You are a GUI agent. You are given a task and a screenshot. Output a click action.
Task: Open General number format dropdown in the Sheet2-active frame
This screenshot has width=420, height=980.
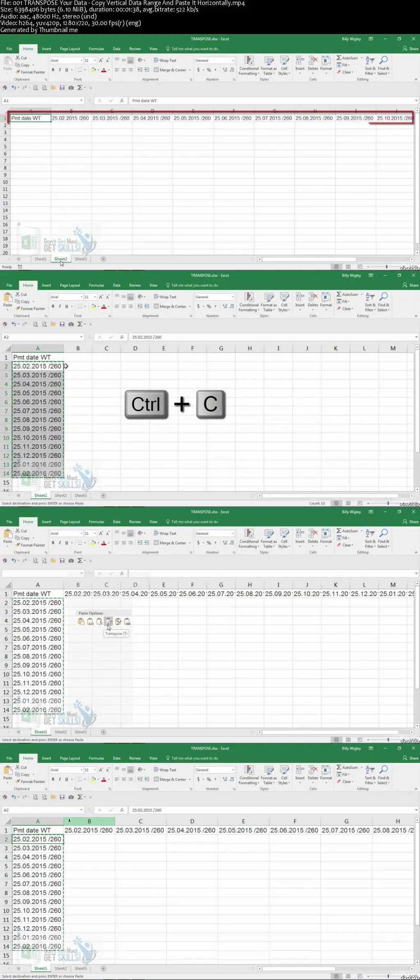click(x=233, y=60)
